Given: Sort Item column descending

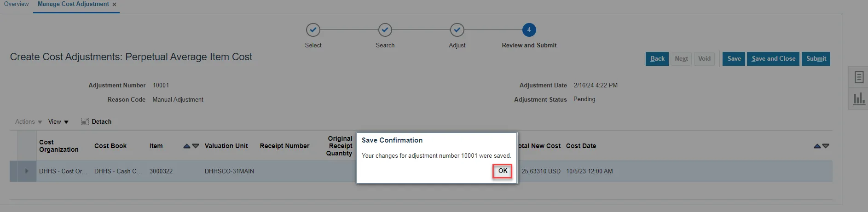Looking at the screenshot, I should [196, 146].
